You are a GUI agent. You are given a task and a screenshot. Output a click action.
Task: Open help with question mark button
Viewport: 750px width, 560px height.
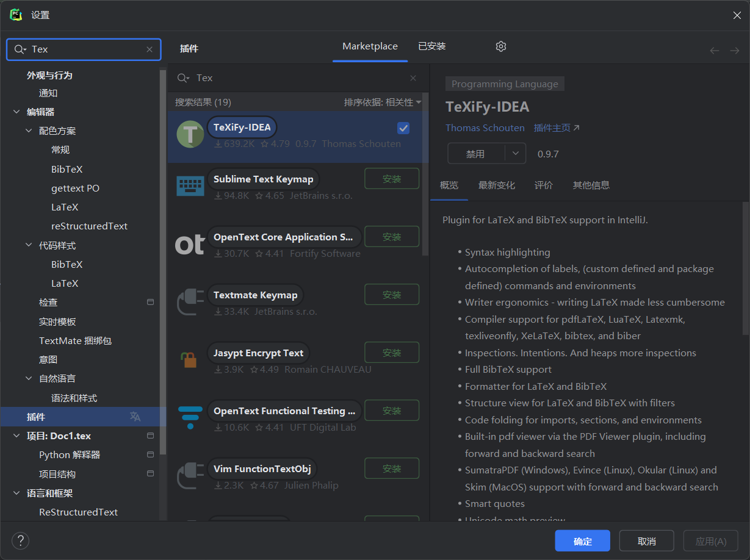point(21,540)
